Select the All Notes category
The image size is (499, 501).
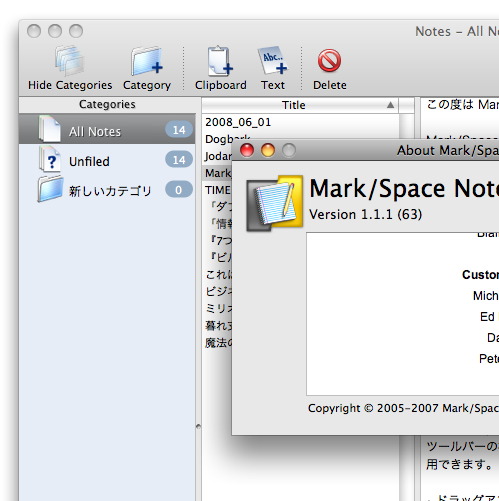coord(107,130)
